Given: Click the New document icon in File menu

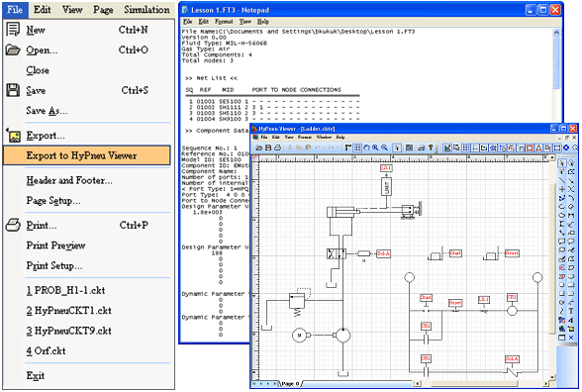Looking at the screenshot, I should (x=13, y=29).
